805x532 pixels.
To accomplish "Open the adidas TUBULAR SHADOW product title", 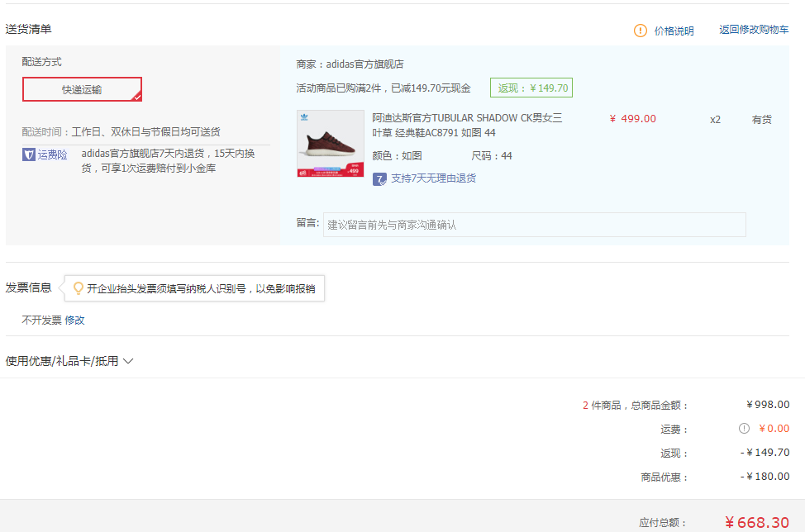I will (467, 126).
